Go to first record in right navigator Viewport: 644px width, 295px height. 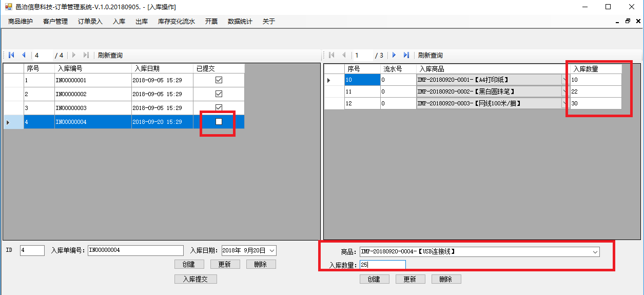coord(331,55)
